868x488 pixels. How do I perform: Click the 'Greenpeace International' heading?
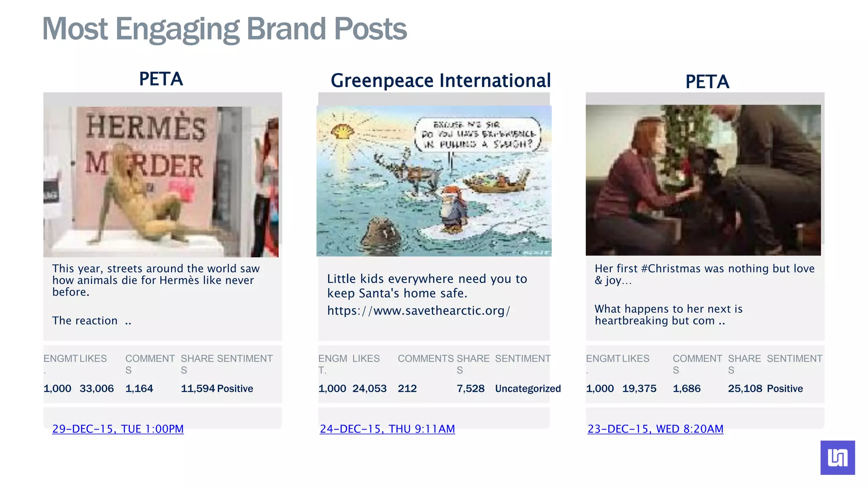tap(441, 80)
